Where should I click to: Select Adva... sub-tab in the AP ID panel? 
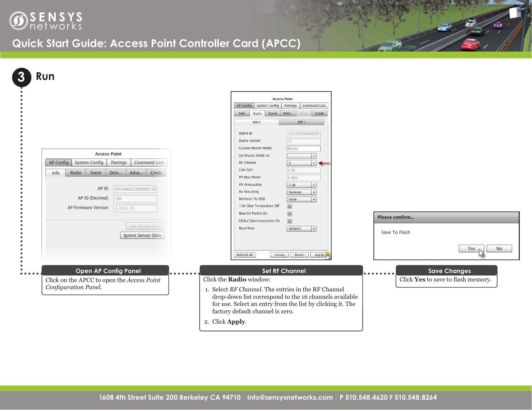click(x=136, y=173)
